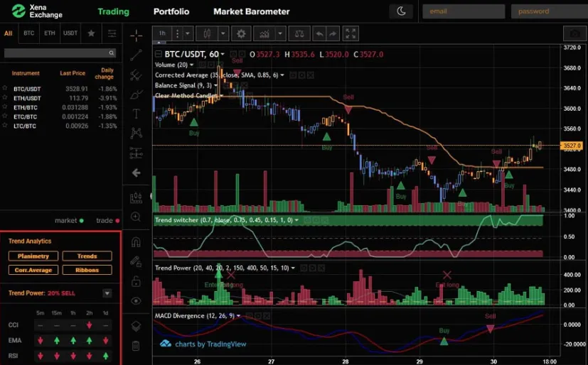Viewport: 588px width, 365px height.
Task: Open the Market Barometer tab
Action: pos(252,11)
